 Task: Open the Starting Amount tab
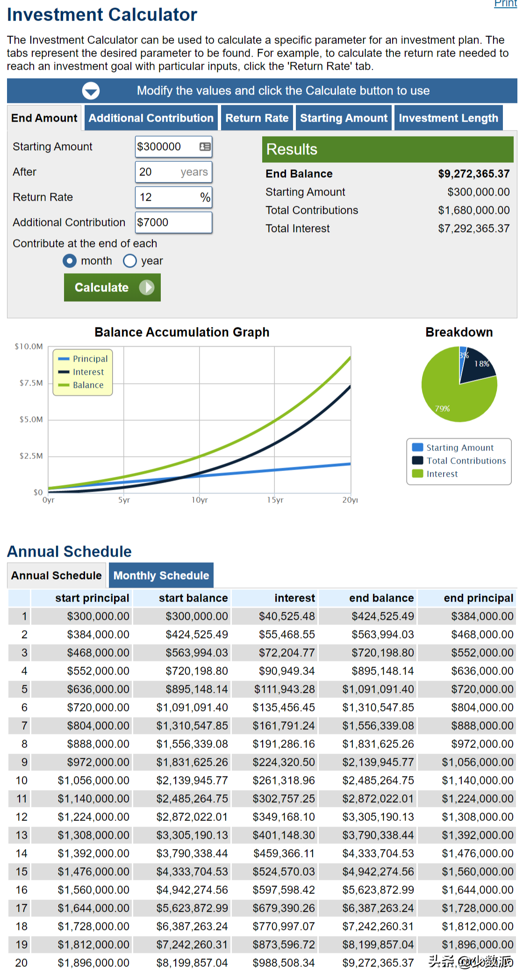[x=344, y=118]
